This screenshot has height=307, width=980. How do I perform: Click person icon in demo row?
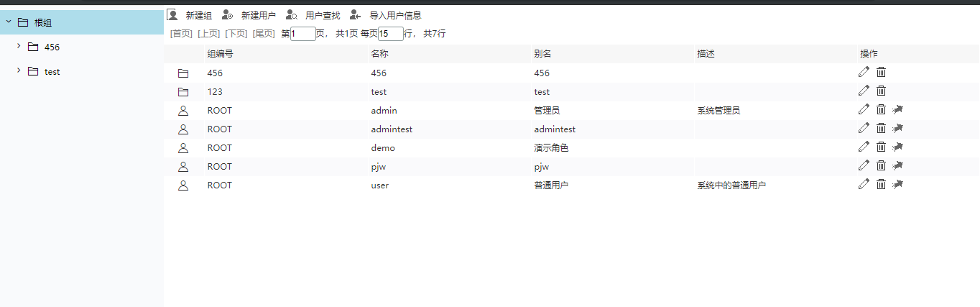183,148
